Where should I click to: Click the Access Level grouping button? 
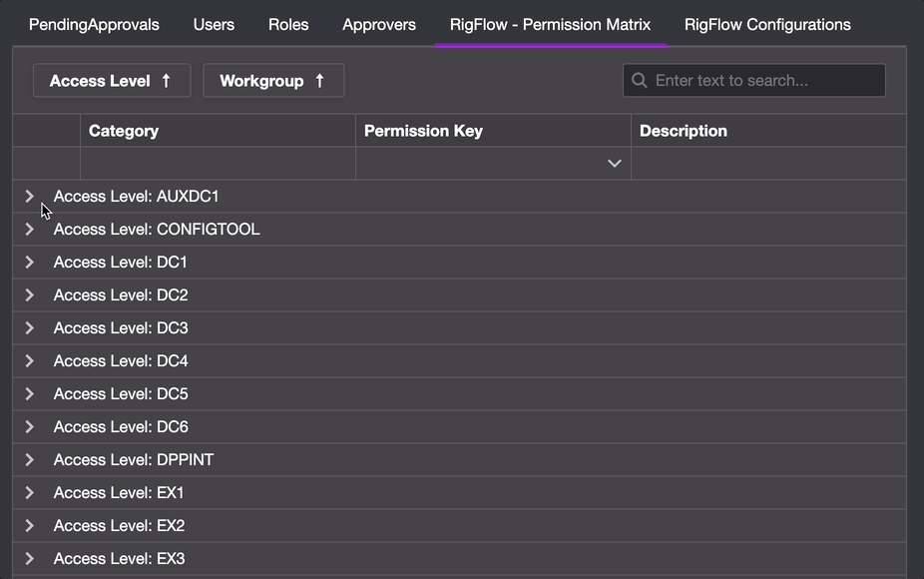[x=111, y=81]
